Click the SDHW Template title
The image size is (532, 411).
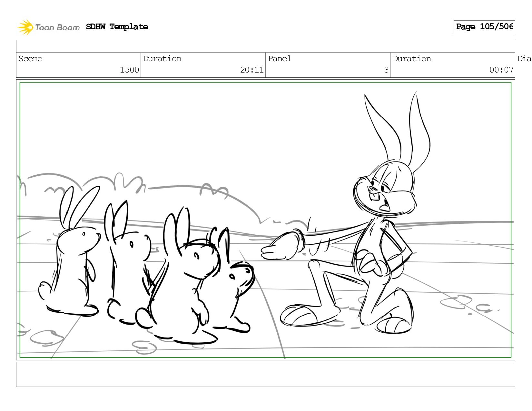point(117,27)
